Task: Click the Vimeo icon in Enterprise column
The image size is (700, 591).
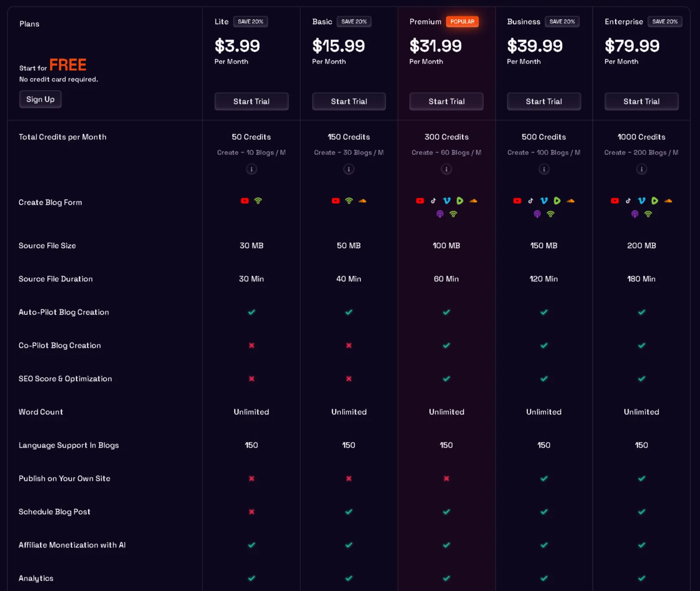Action: (642, 201)
